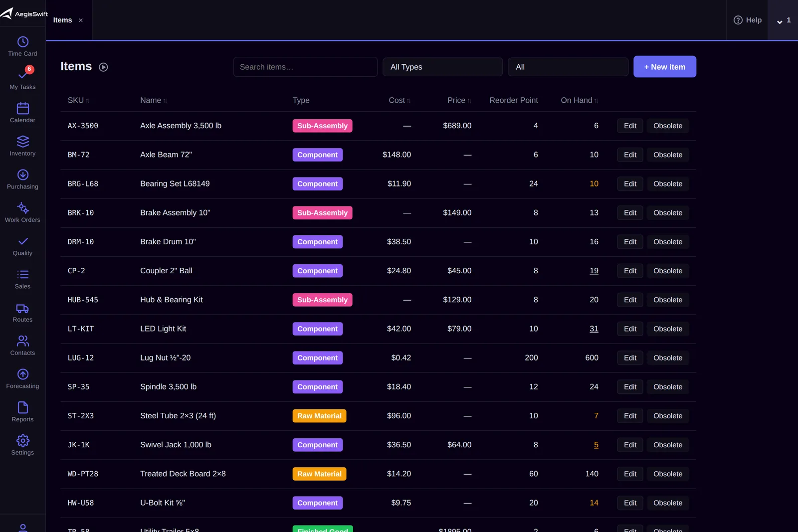Sort table by SKU column
This screenshot has height=532, width=798.
click(79, 100)
